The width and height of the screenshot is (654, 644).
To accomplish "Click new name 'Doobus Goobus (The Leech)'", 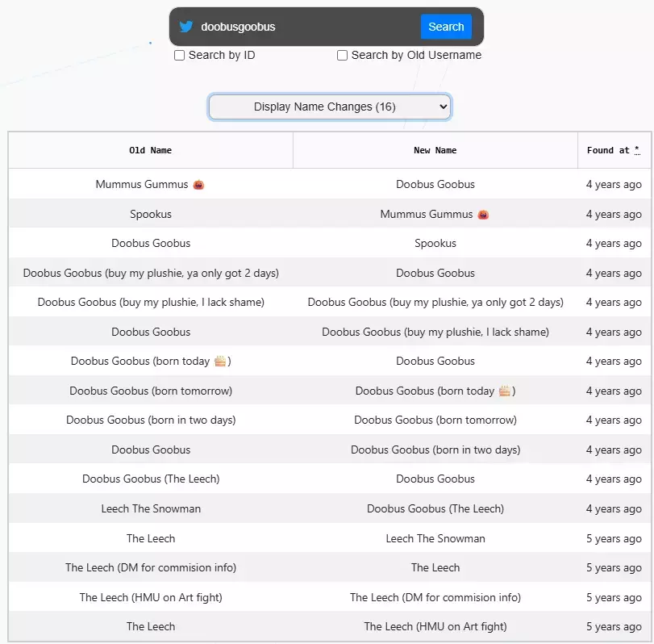I will (435, 508).
